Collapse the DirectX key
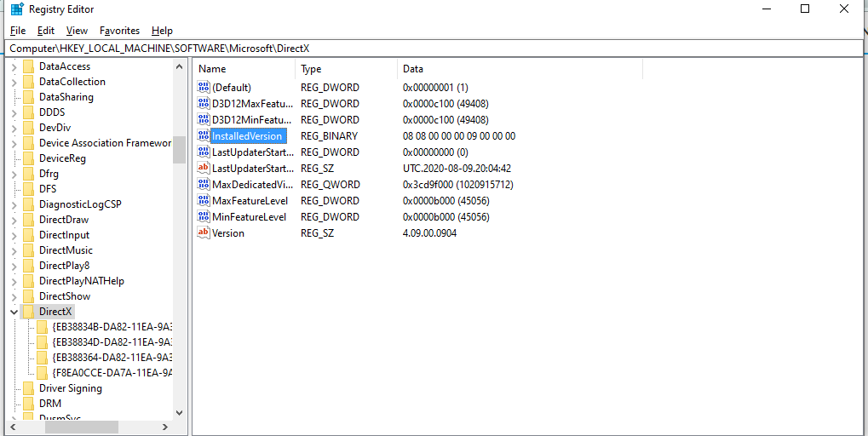The height and width of the screenshot is (436, 868). (x=14, y=312)
